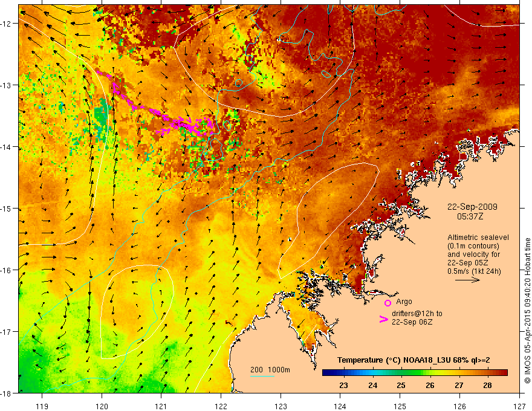Click the '200 1000m' bathymetry label

270,370
